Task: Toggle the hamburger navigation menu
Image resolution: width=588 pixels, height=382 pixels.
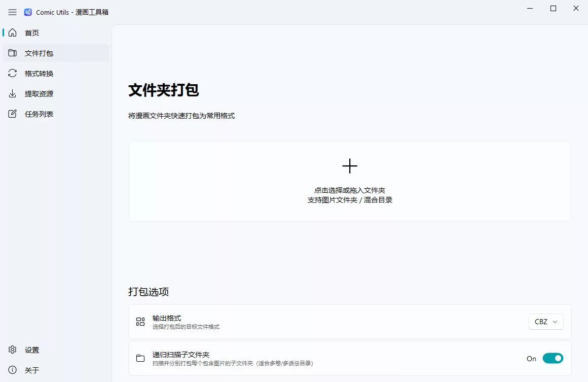Action: [x=12, y=12]
